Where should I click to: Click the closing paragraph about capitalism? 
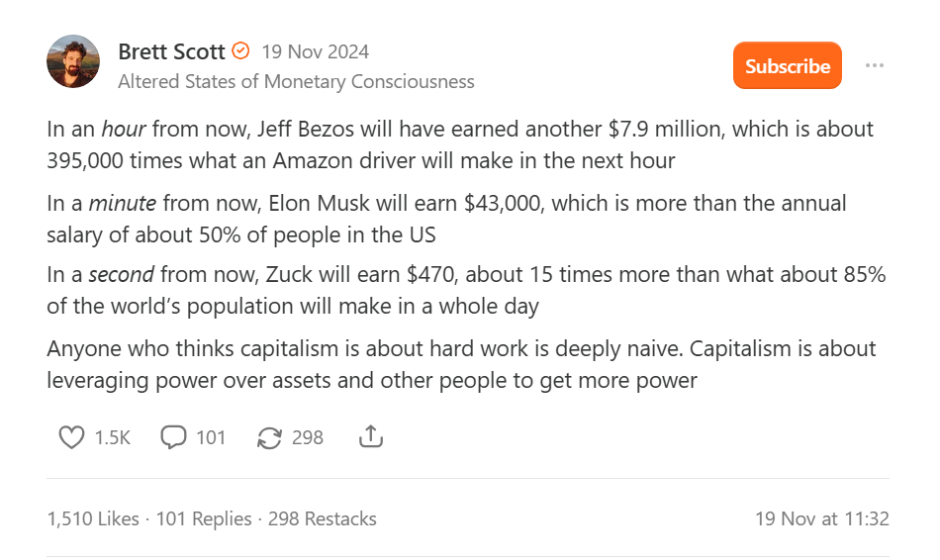[x=460, y=364]
